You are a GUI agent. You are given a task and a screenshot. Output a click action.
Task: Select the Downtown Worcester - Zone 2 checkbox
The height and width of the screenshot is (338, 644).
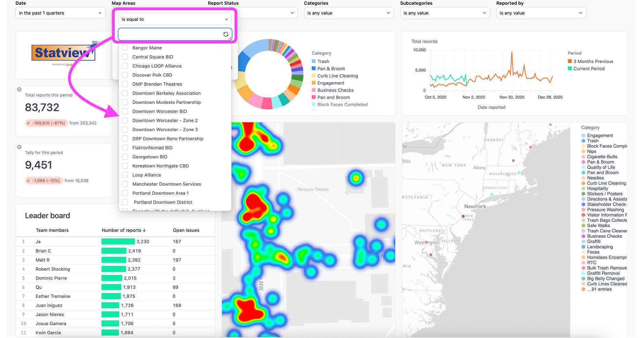tap(125, 120)
